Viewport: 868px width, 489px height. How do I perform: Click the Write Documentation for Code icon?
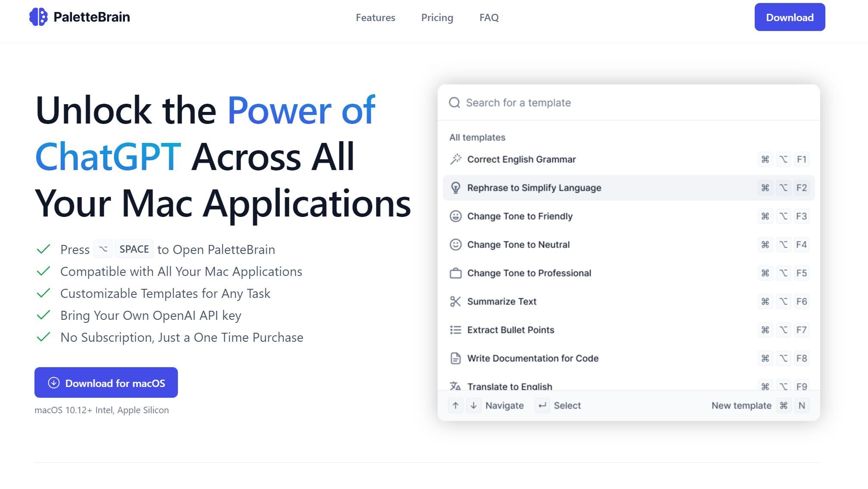tap(455, 358)
